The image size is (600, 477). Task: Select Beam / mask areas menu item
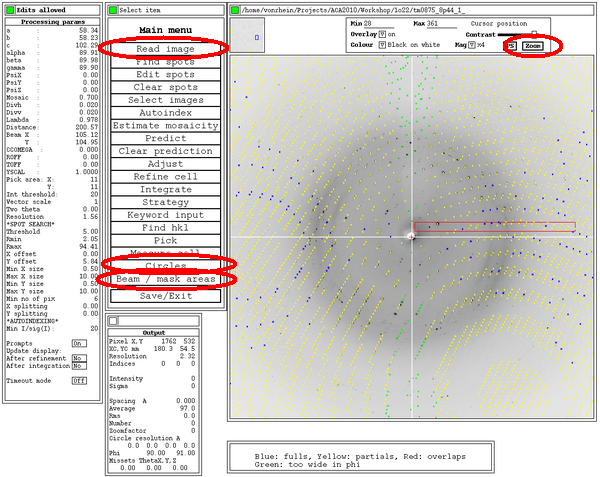click(165, 280)
